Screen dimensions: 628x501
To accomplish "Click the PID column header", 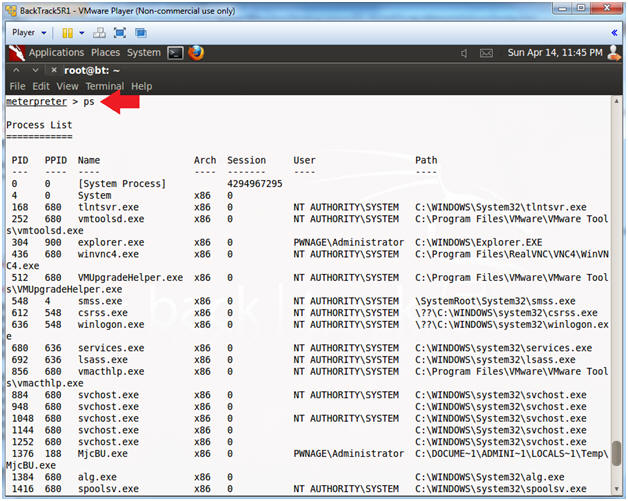I will (x=20, y=160).
